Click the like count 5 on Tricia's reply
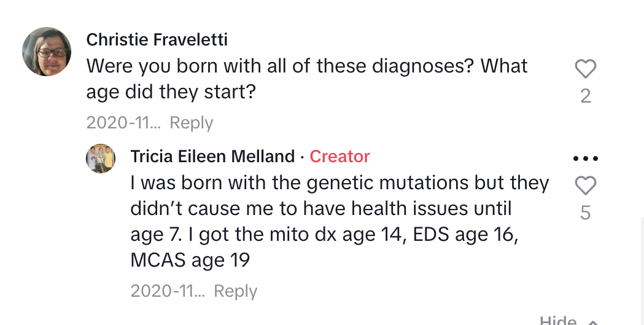 coord(585,213)
